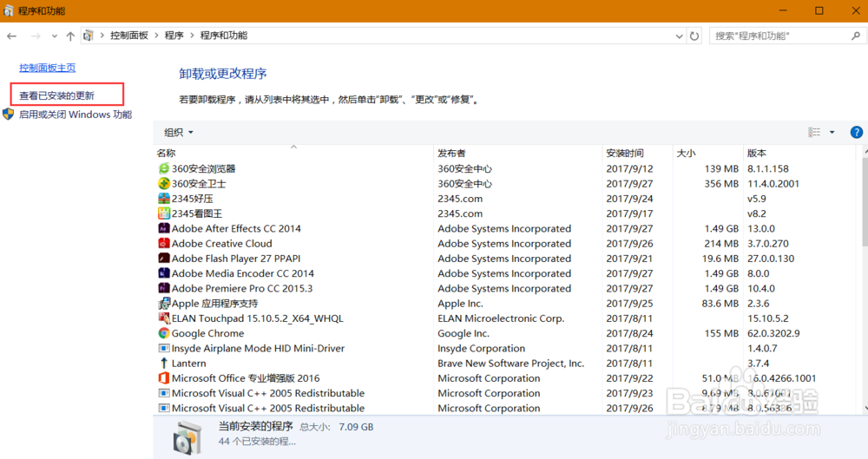Image resolution: width=868 pixels, height=459 pixels.
Task: Click the Adobe After Effects CC 2014 icon
Action: [164, 228]
